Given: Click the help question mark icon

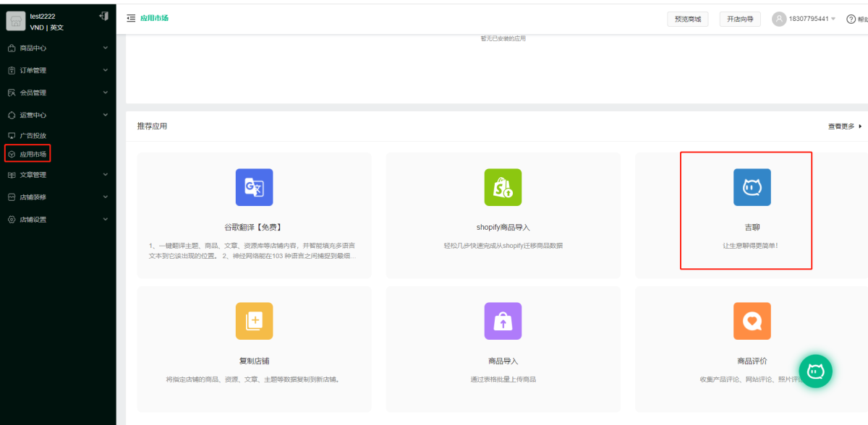Looking at the screenshot, I should coord(851,19).
